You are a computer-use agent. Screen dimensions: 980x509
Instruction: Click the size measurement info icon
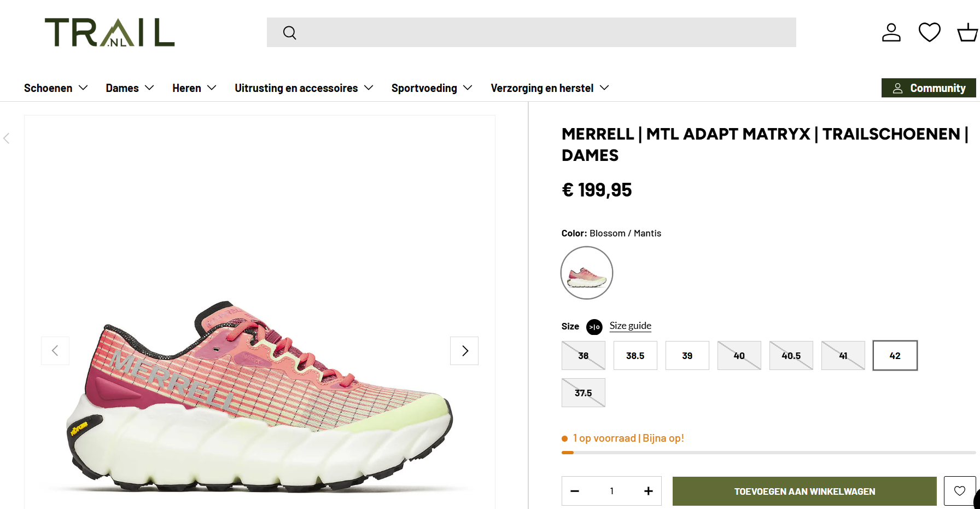(x=594, y=327)
